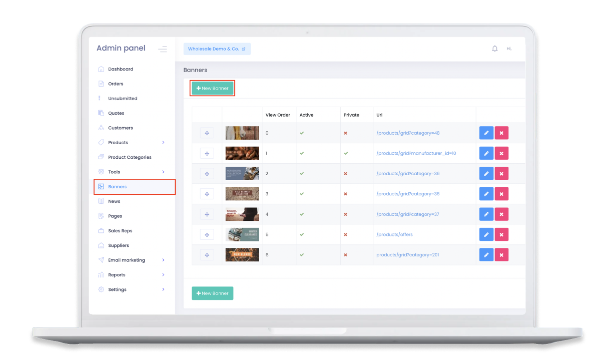
Task: Select Banners in the sidebar
Action: [x=134, y=187]
